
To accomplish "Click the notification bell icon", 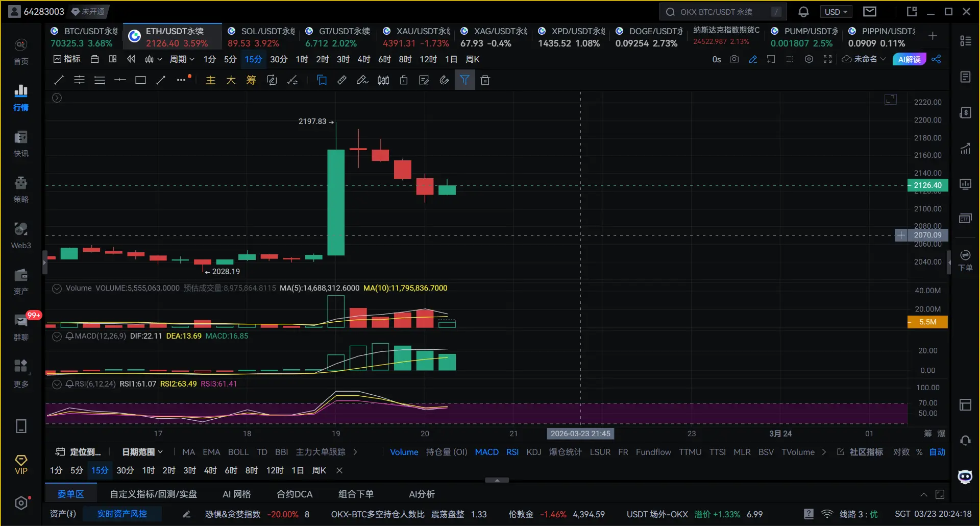I will coord(803,12).
